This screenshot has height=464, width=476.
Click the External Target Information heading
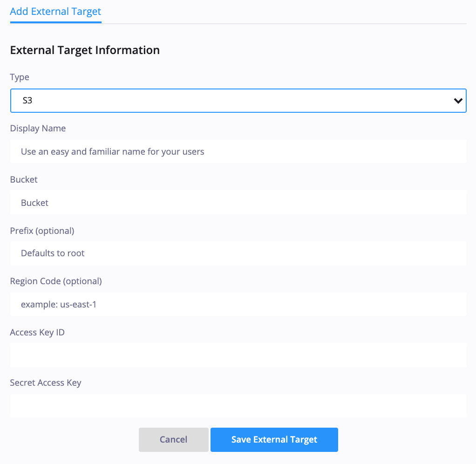click(85, 50)
